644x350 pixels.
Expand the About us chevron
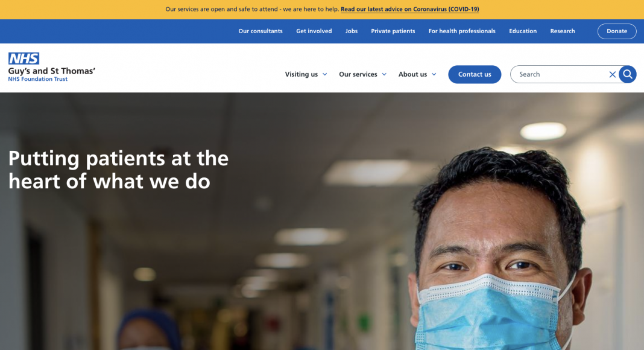coord(434,74)
